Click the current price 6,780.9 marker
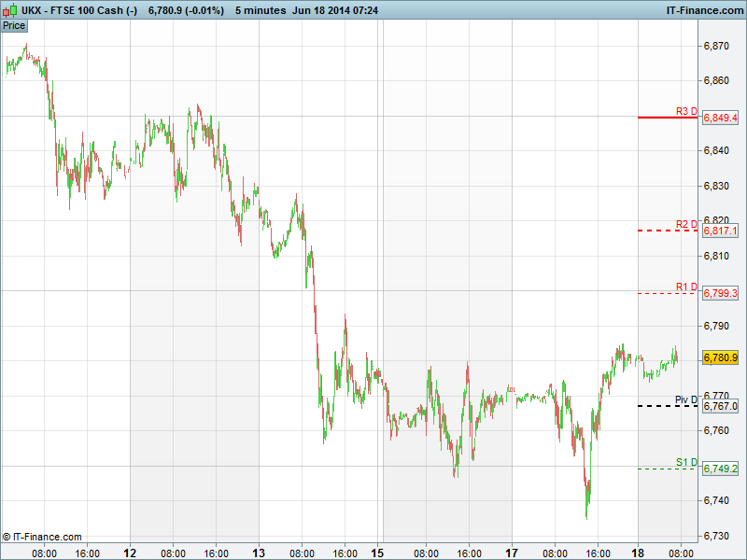 pyautogui.click(x=720, y=357)
